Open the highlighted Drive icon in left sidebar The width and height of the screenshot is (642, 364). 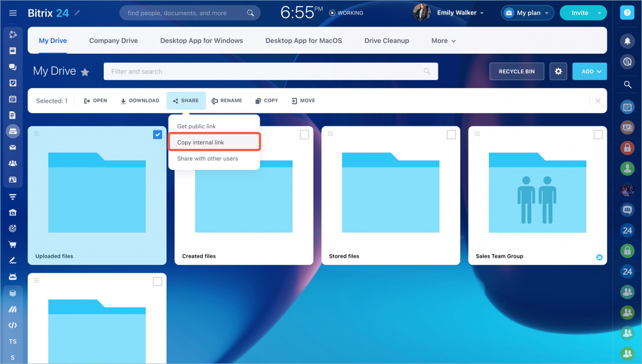click(13, 131)
